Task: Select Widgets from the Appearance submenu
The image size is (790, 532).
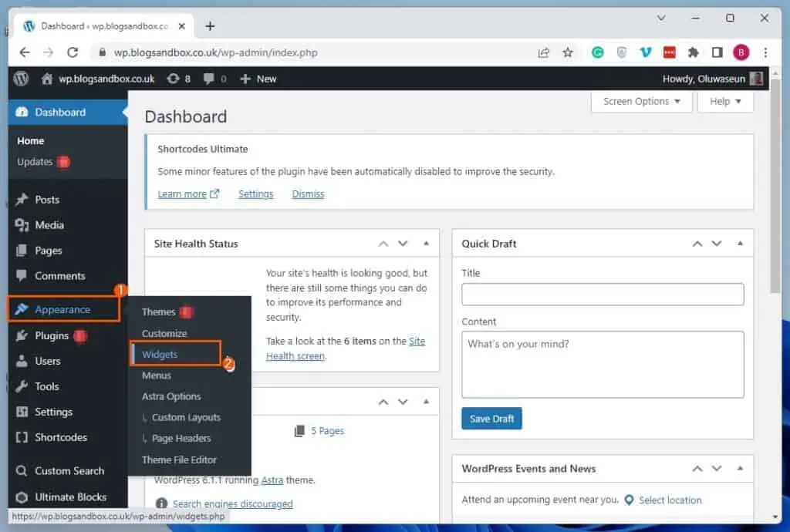Action: [x=160, y=355]
